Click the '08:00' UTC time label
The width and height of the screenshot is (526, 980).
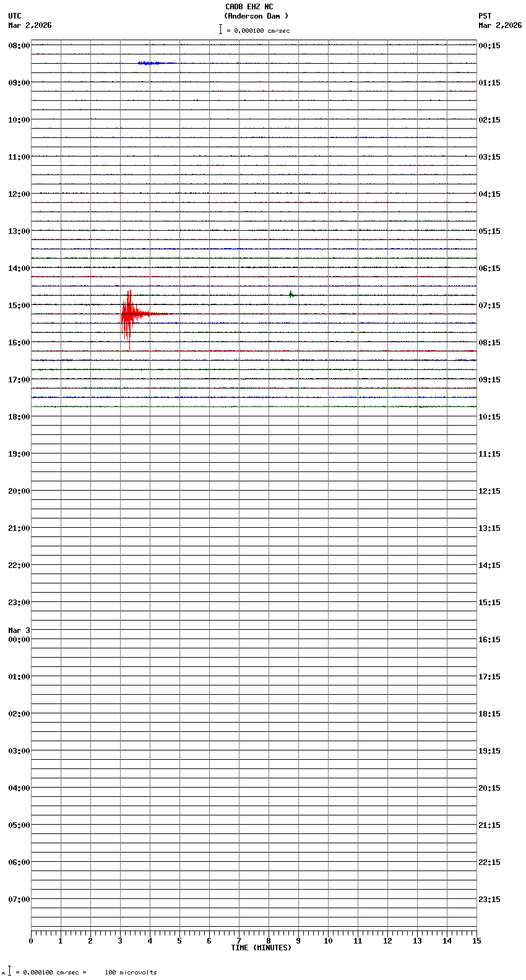[19, 46]
